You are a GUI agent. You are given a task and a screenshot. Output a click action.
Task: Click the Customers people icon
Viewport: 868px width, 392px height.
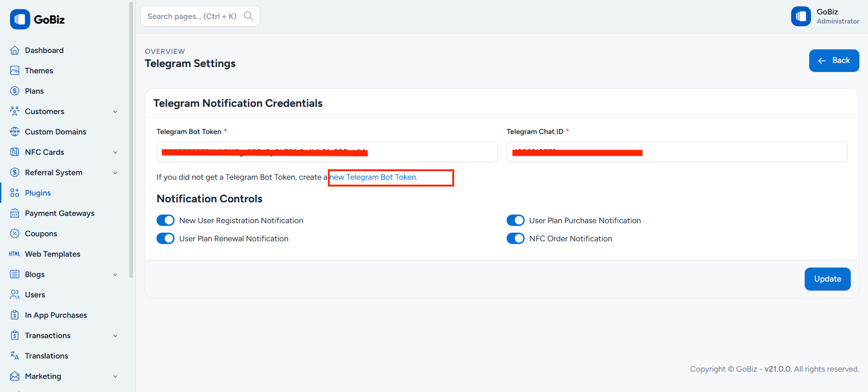[15, 111]
